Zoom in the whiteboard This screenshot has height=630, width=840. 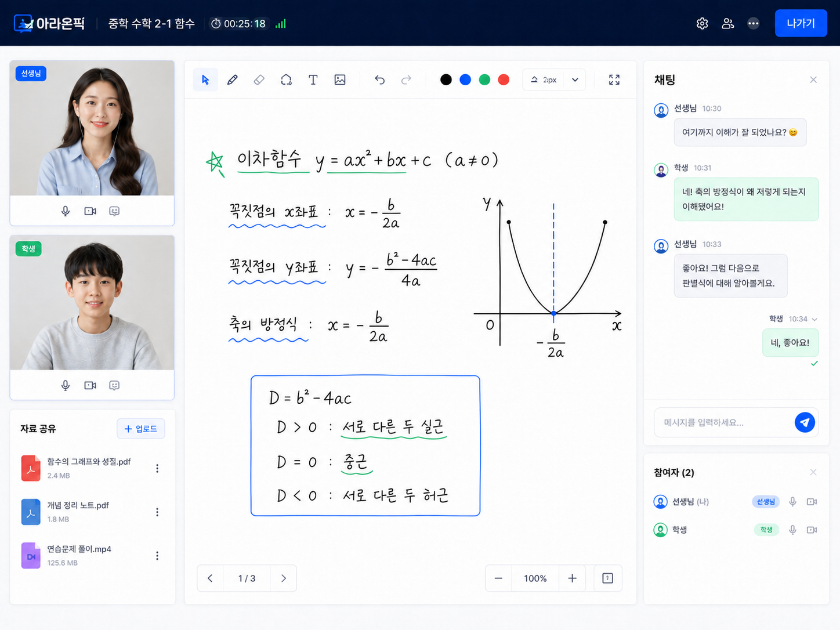click(x=572, y=578)
